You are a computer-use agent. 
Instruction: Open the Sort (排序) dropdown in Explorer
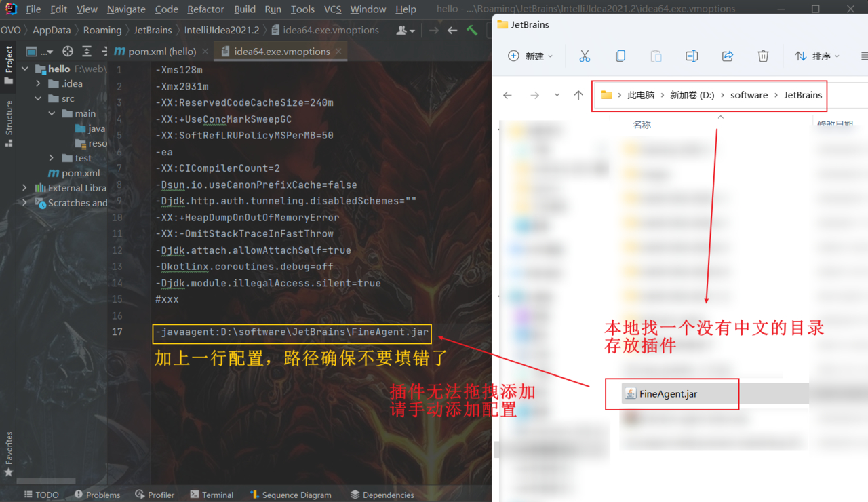[x=817, y=56]
